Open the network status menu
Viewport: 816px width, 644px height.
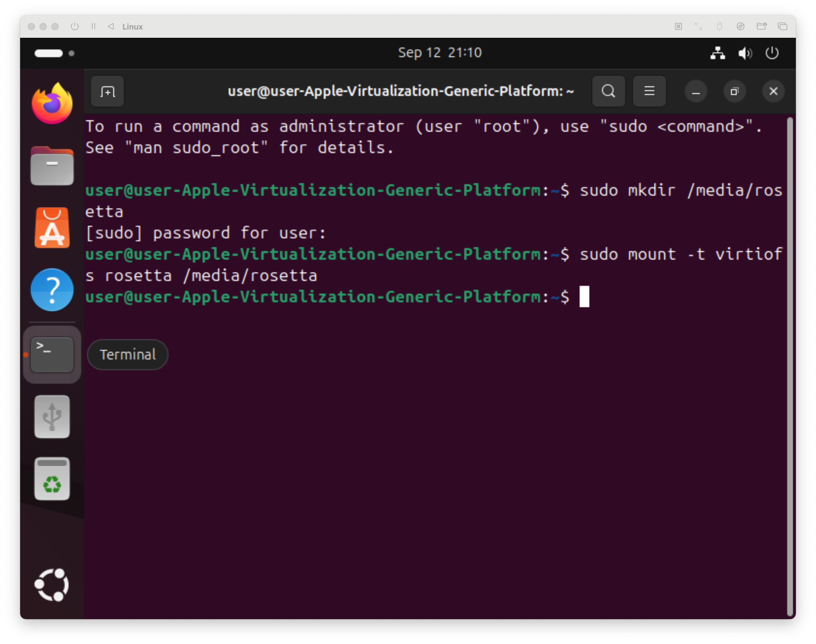coord(718,53)
